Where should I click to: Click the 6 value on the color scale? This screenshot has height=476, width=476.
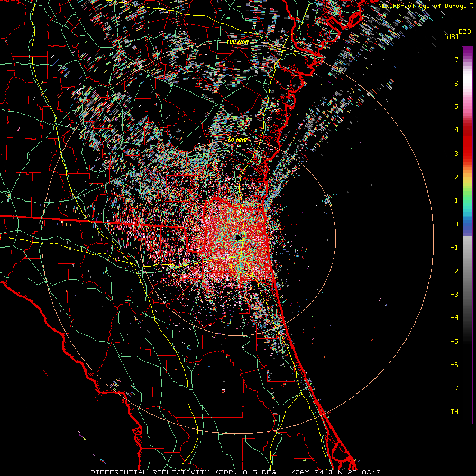tap(456, 83)
